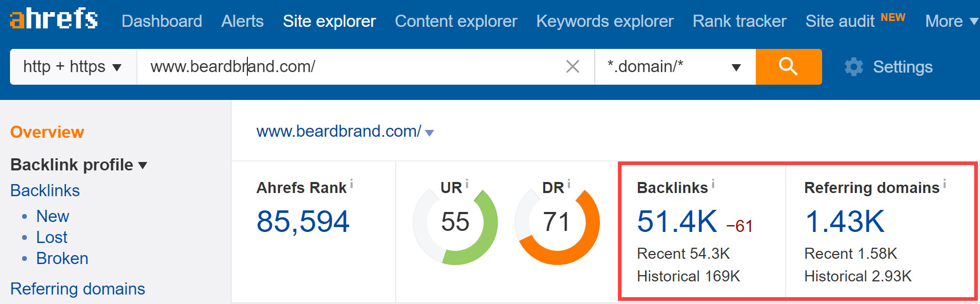Click the info icon next to Referring domains
The image size is (980, 304).
945,184
